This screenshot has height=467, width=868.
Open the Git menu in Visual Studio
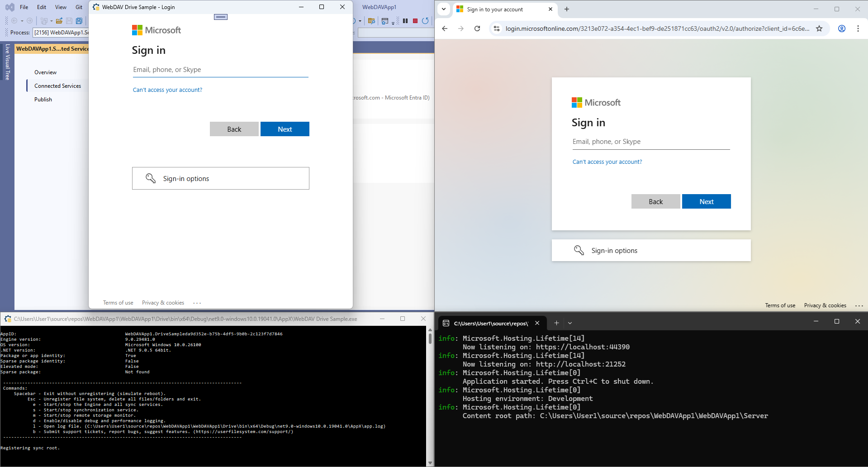79,7
